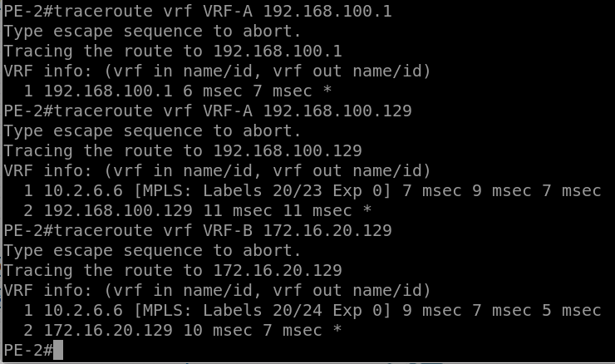Click 'Tracing the route to 172.16.20.129' line
Viewport: 615px width, 364px height.
(173, 270)
